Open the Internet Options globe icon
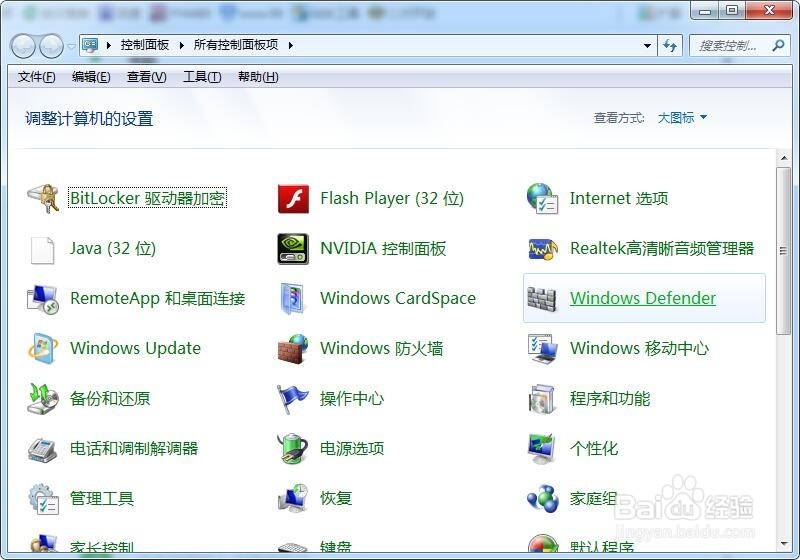 pos(542,198)
